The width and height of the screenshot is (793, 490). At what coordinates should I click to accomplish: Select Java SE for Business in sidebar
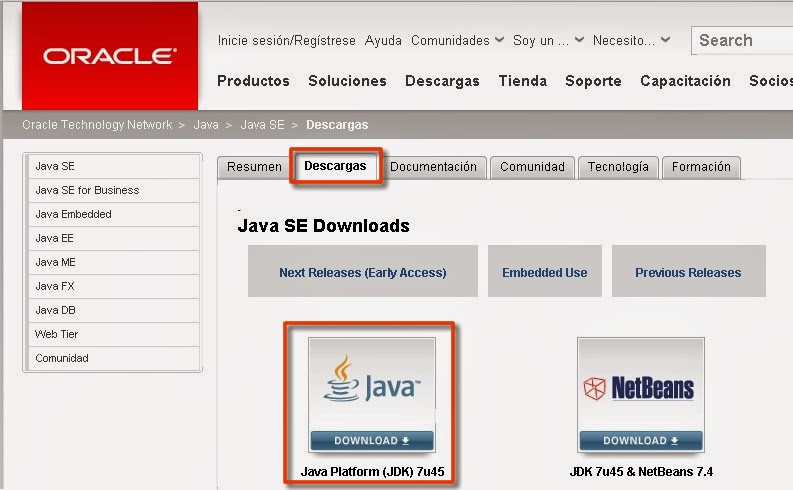pyautogui.click(x=114, y=190)
